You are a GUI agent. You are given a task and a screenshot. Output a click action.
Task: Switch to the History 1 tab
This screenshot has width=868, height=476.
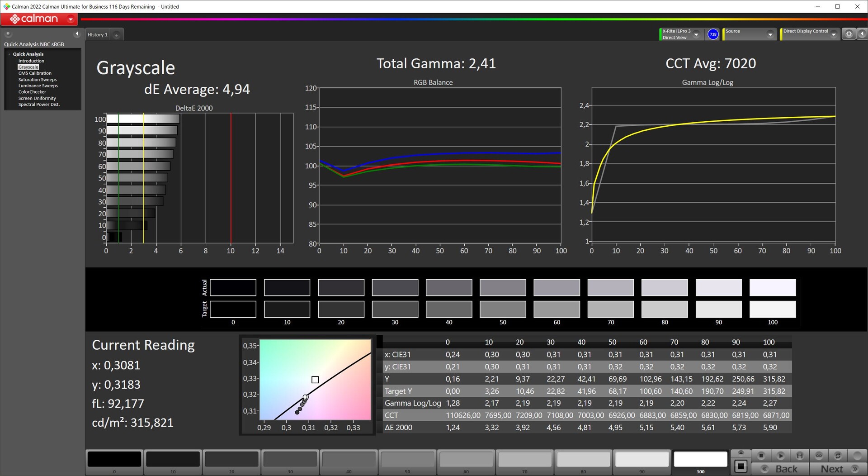coord(98,35)
